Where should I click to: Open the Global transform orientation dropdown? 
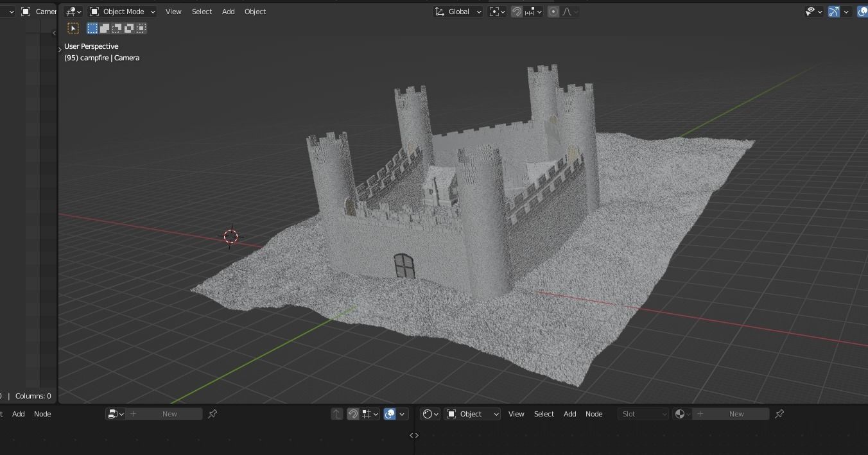point(458,12)
